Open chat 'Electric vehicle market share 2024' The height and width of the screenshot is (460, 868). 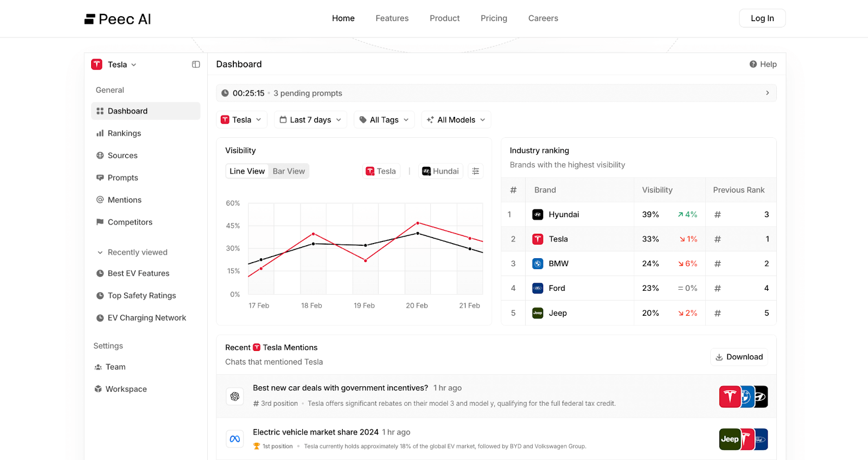[316, 432]
